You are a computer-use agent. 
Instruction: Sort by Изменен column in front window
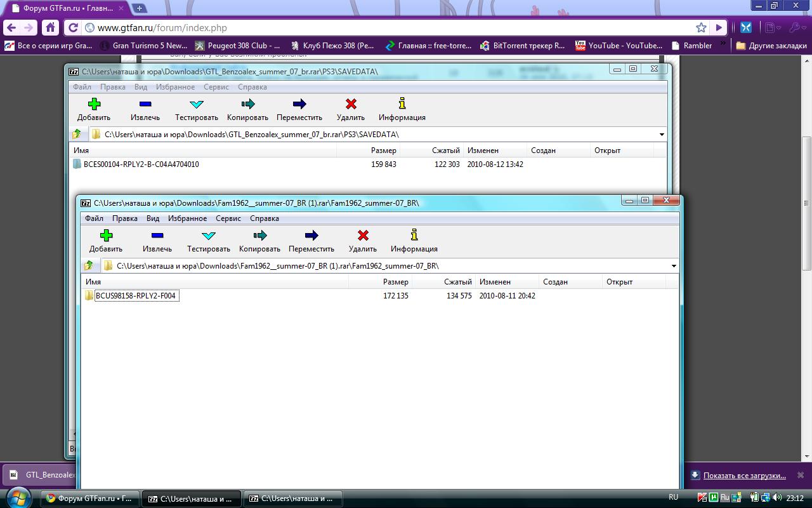[x=507, y=281]
